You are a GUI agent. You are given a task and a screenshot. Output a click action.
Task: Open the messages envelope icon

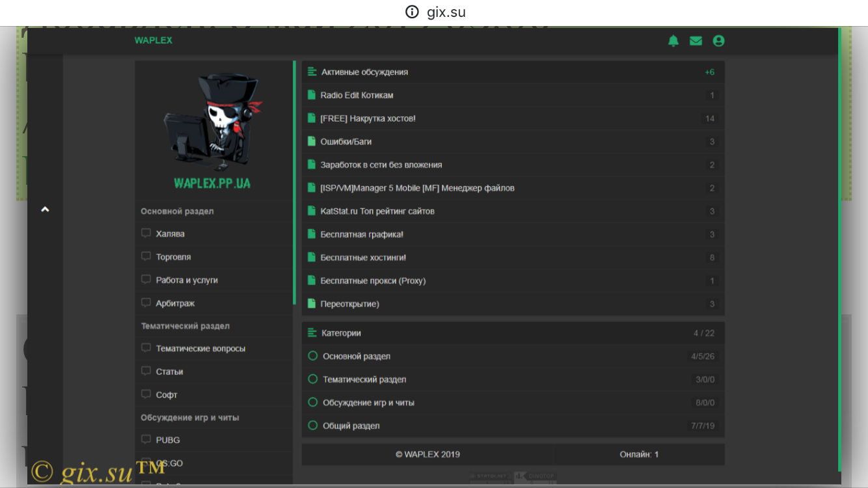click(696, 41)
